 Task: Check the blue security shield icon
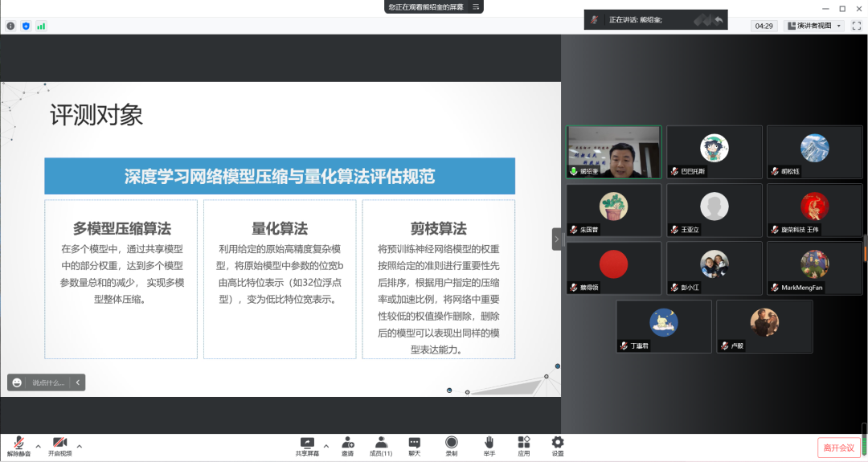point(26,26)
